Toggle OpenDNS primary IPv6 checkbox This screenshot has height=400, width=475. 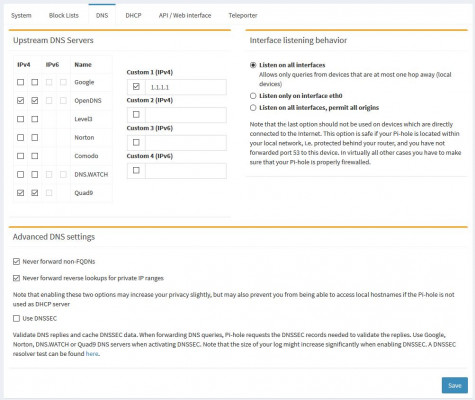[x=49, y=100]
